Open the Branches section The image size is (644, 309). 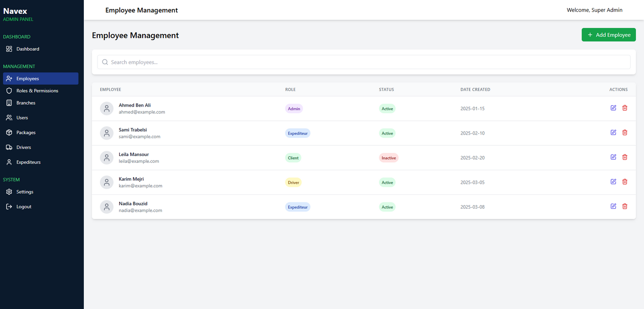[26, 103]
